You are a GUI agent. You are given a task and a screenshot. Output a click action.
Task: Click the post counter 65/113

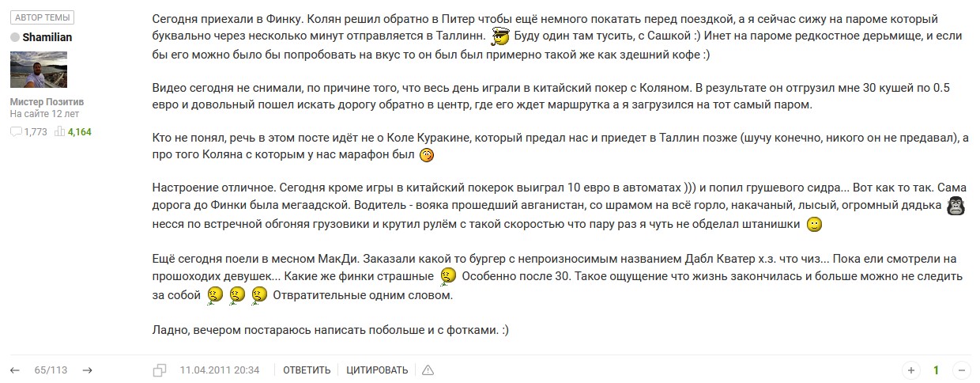pyautogui.click(x=51, y=370)
